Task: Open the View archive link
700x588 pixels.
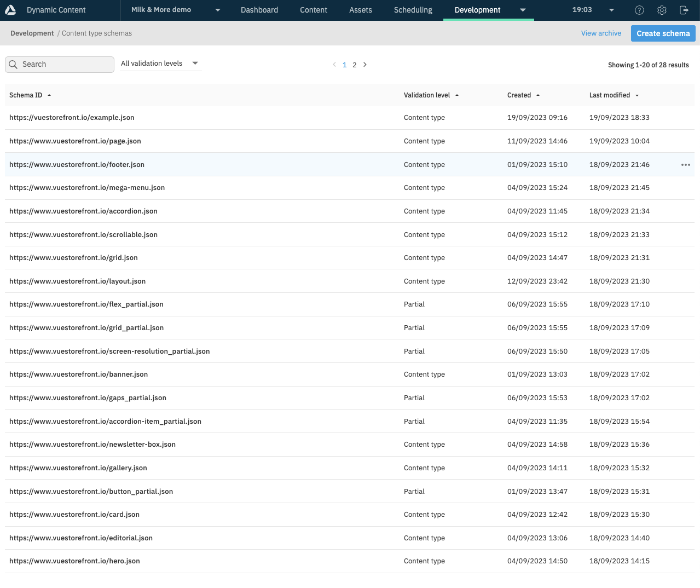Action: [601, 33]
